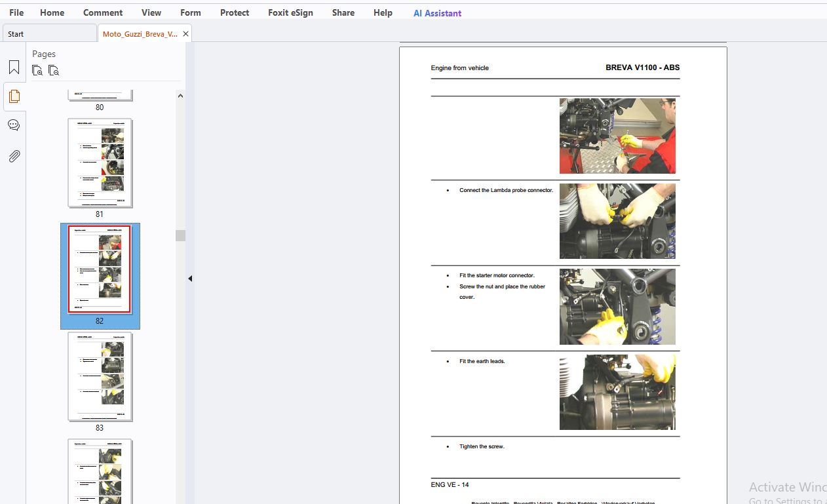Select page 82 thumbnail

pyautogui.click(x=100, y=269)
